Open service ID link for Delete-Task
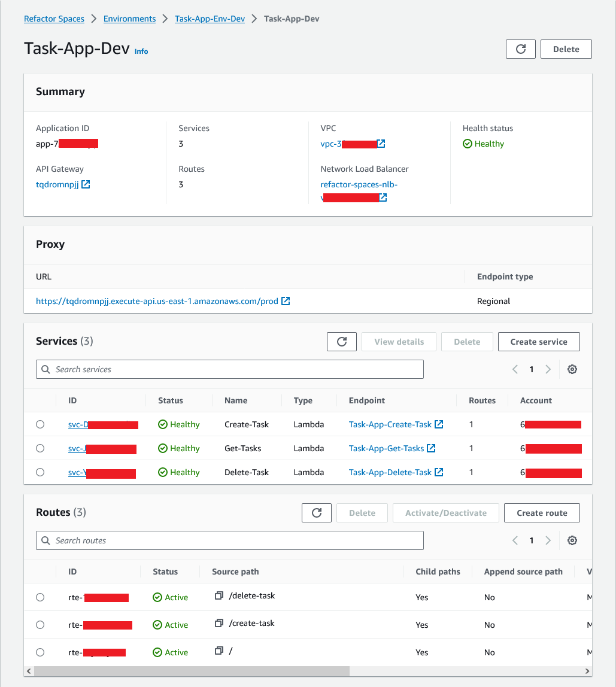 [102, 473]
